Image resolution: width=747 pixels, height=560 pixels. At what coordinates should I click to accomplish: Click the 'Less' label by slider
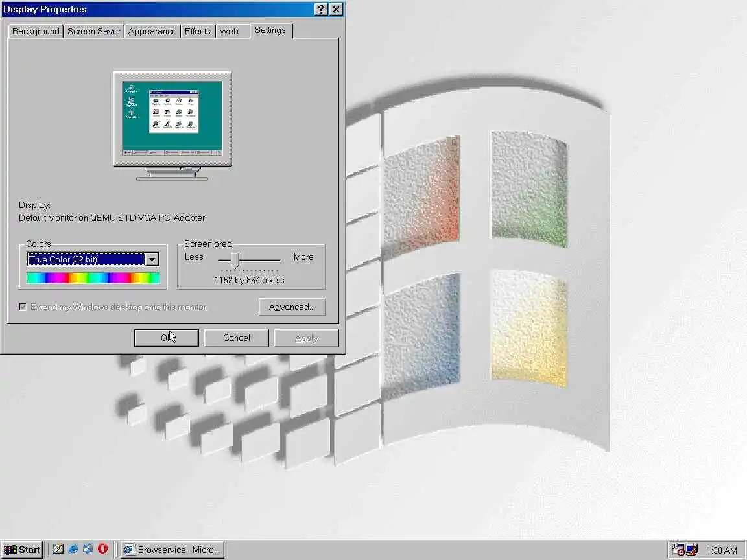pyautogui.click(x=194, y=257)
